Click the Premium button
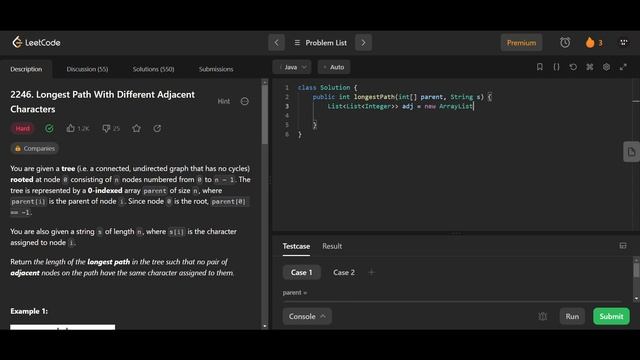The image size is (640, 360). click(521, 42)
